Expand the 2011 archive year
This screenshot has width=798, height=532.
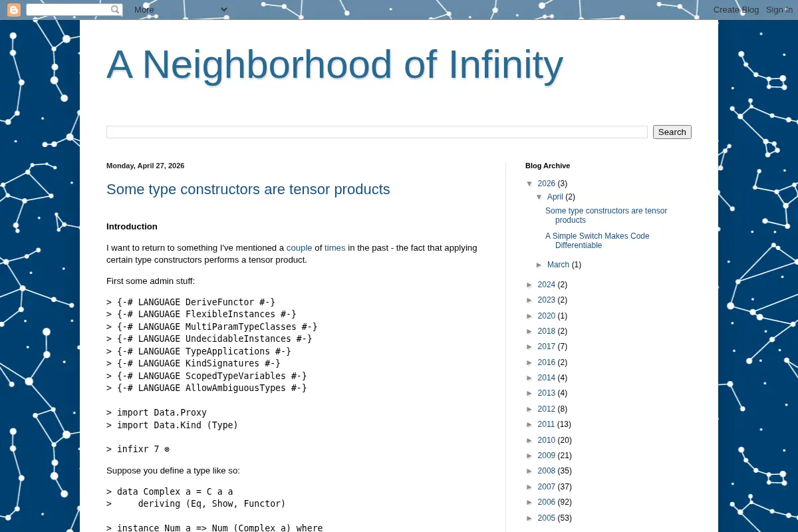(x=530, y=425)
